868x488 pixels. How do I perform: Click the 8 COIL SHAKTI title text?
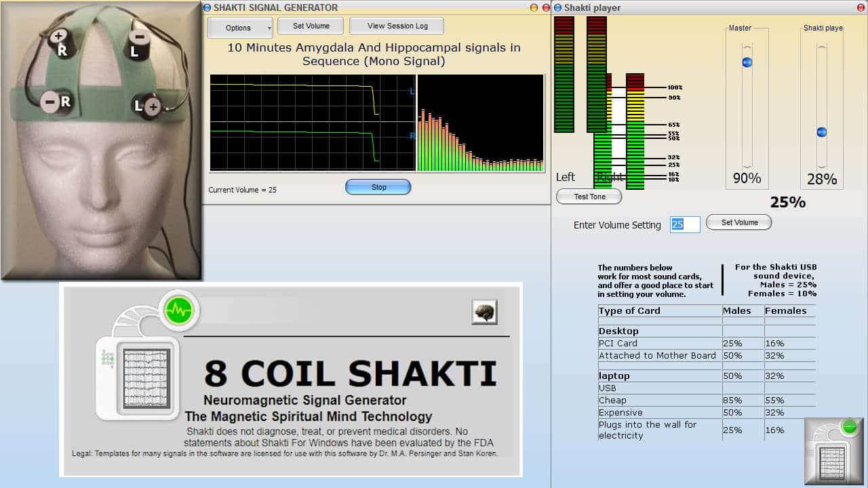[351, 373]
